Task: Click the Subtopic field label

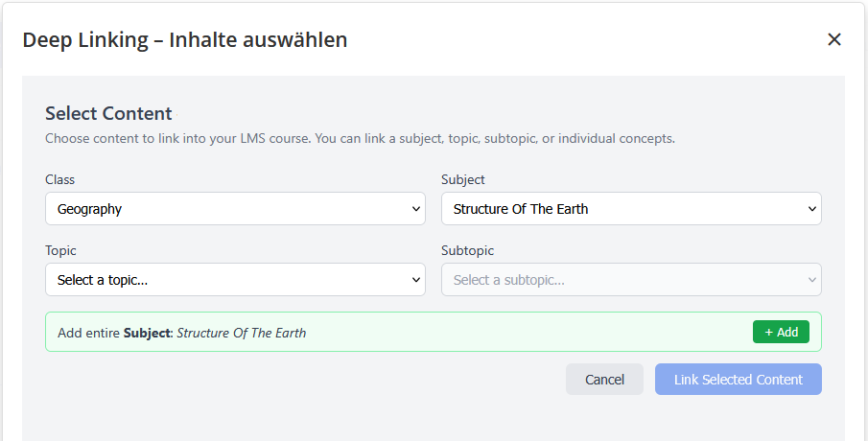Action: (467, 250)
